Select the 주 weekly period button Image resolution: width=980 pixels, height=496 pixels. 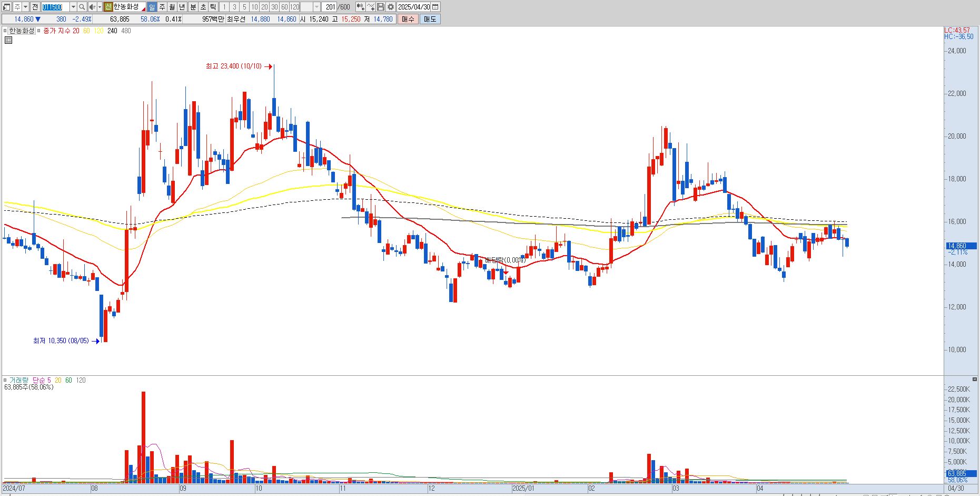[162, 7]
